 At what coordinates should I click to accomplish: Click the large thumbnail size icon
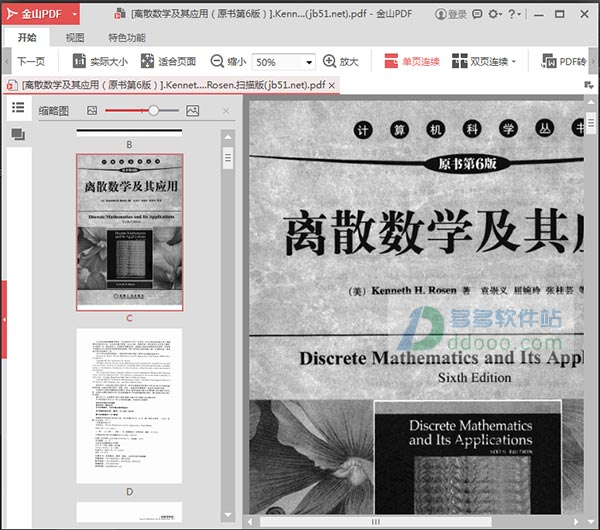[192, 110]
